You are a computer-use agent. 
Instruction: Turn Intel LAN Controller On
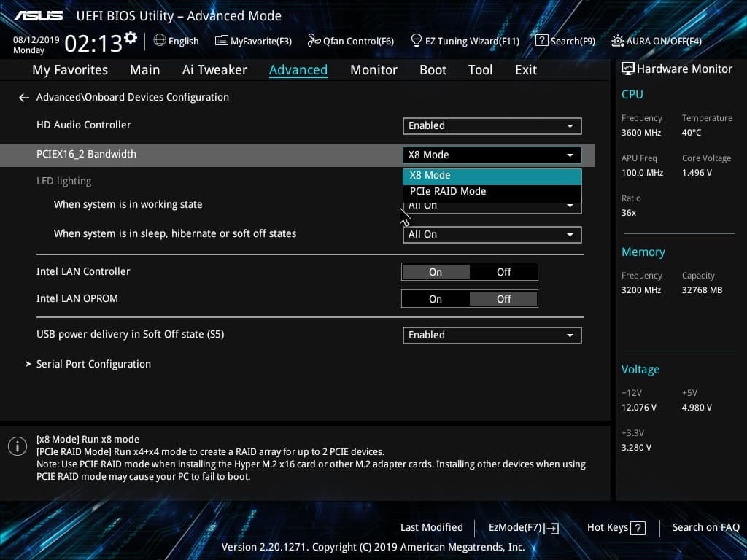[436, 272]
